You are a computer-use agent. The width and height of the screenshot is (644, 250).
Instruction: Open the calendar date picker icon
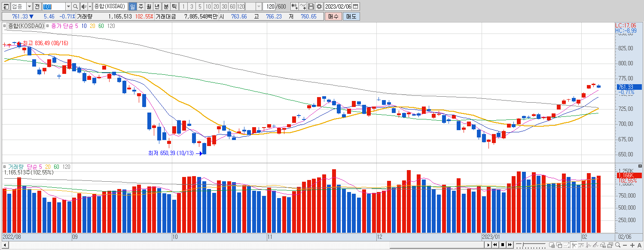(x=355, y=6)
